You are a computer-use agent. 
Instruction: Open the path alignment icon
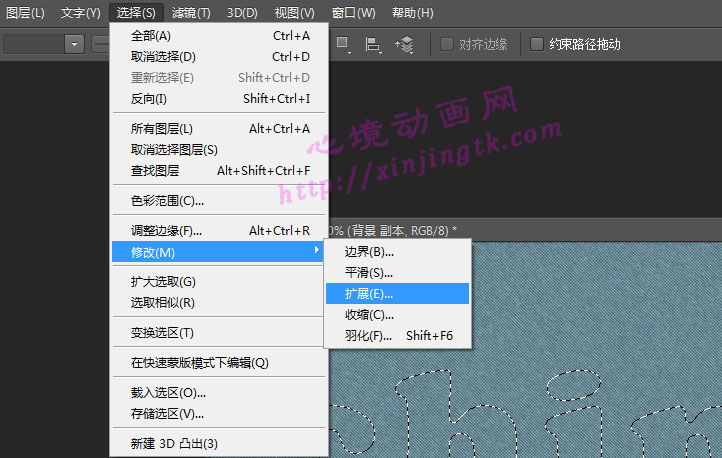coord(373,44)
